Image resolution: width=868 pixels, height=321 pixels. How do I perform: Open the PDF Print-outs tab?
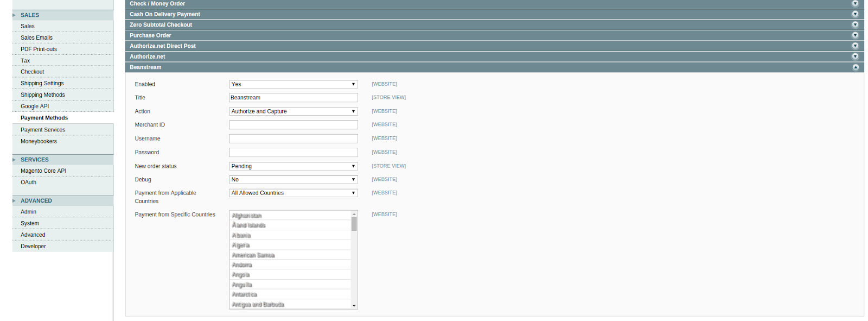tap(63, 49)
